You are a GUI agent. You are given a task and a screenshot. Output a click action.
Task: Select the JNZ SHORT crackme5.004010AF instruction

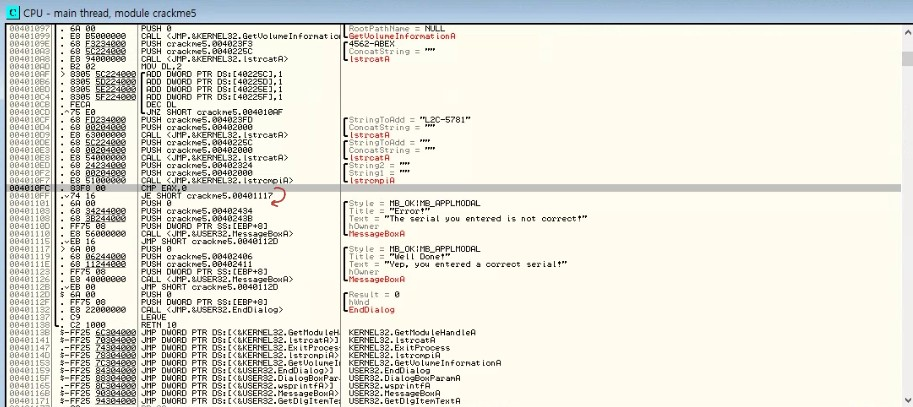[x=214, y=112]
